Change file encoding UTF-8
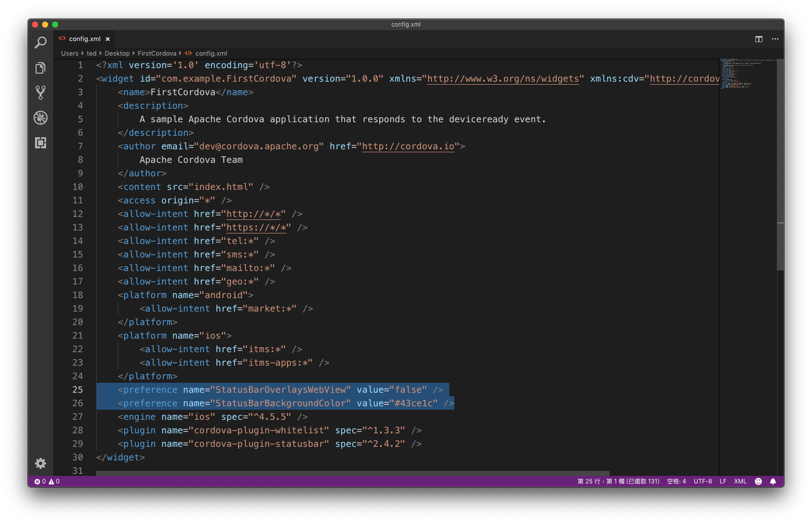 pyautogui.click(x=702, y=481)
